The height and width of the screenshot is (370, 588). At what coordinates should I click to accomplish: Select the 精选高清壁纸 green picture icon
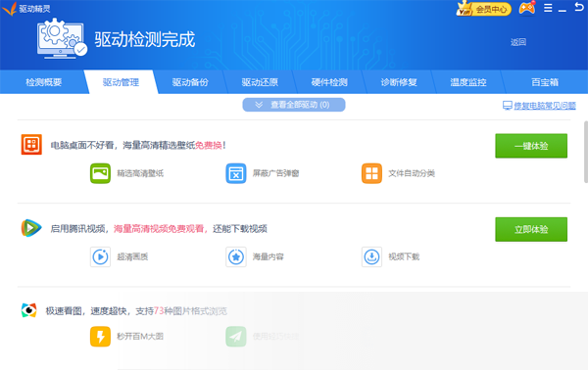(x=100, y=173)
